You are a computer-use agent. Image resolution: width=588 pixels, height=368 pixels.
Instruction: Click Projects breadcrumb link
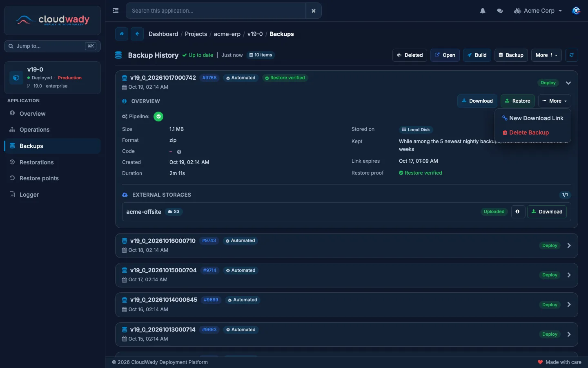tap(196, 34)
